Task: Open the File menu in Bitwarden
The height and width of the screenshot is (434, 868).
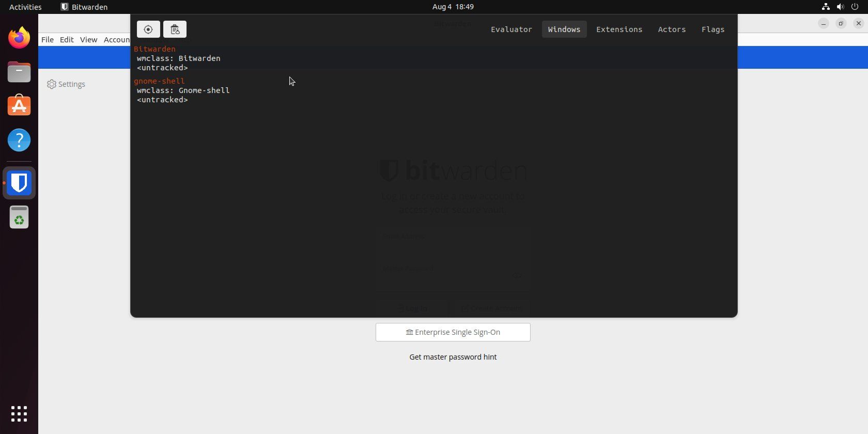Action: [48, 40]
